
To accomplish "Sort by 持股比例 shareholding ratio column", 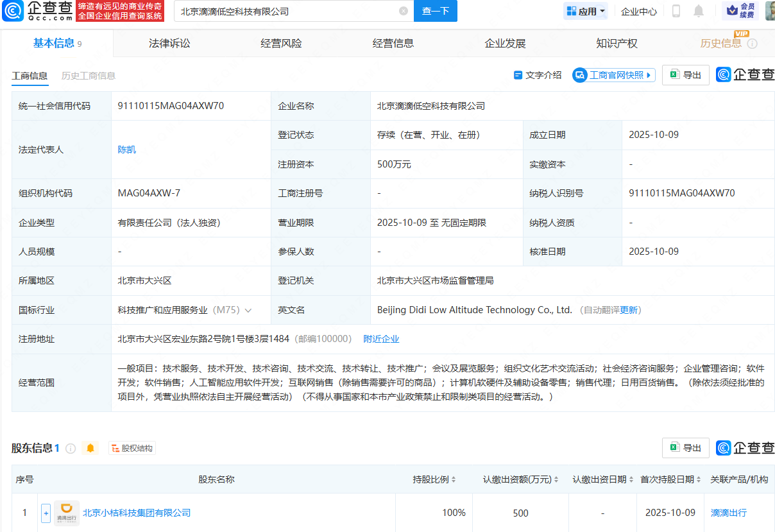I will (x=434, y=479).
